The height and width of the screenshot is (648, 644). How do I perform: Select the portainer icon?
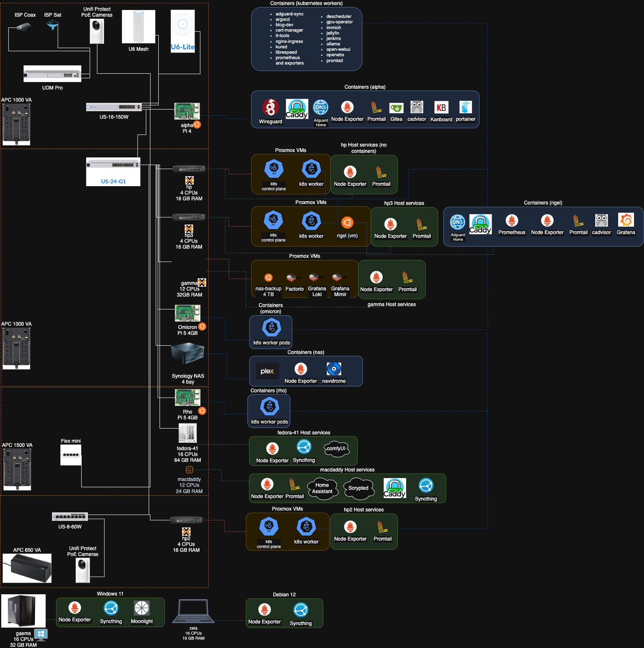point(465,107)
